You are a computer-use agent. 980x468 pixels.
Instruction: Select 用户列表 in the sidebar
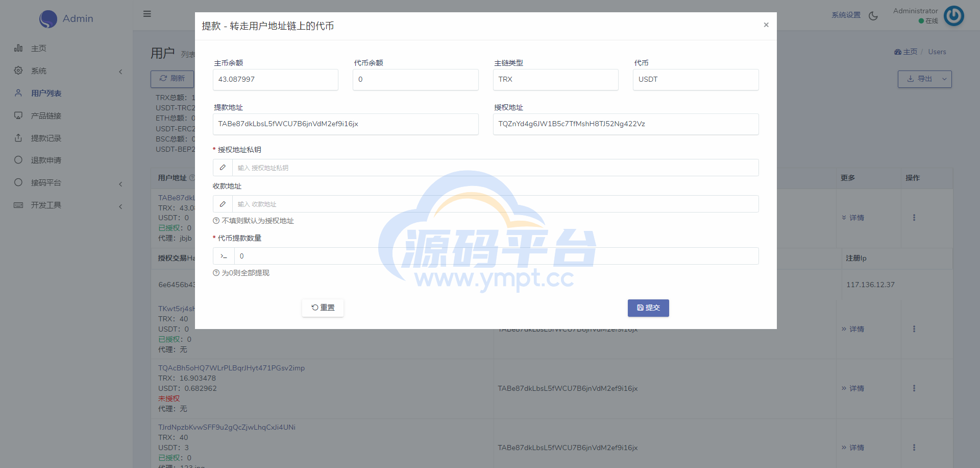[x=46, y=93]
